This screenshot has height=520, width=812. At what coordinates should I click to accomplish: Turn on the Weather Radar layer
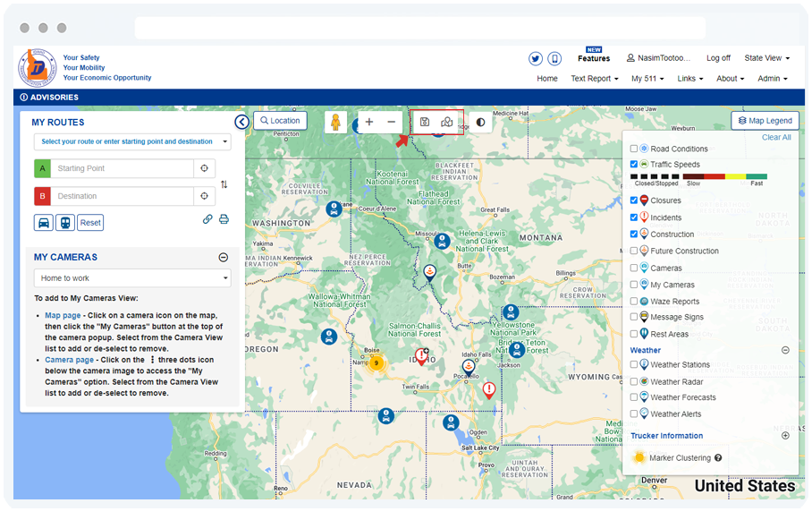[x=634, y=381]
